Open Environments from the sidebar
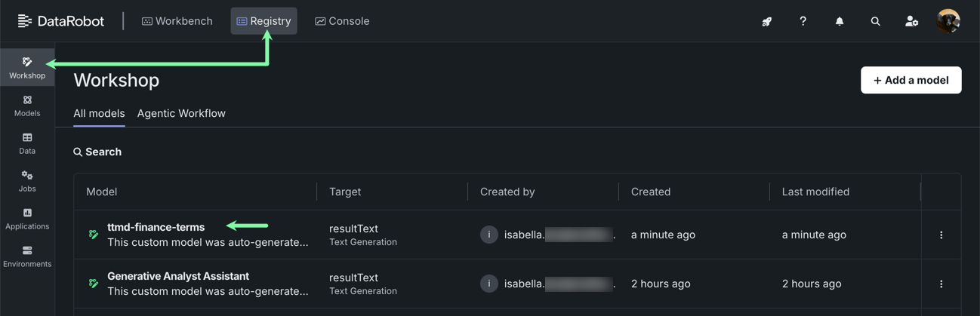Screen dimensions: 980x316 27,256
